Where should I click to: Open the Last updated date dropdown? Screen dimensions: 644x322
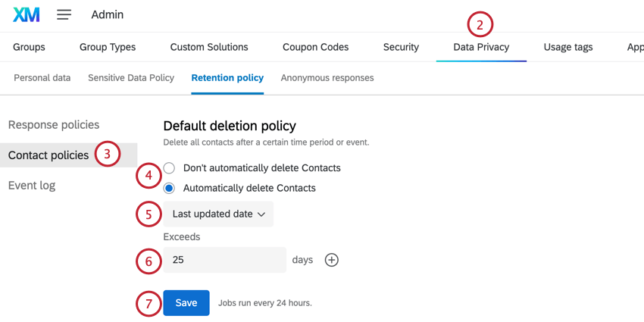coord(218,214)
